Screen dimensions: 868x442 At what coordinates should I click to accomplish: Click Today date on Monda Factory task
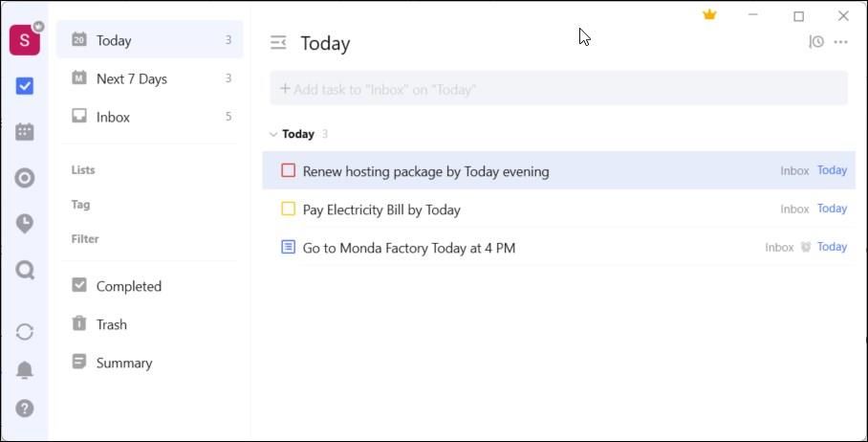tap(832, 247)
